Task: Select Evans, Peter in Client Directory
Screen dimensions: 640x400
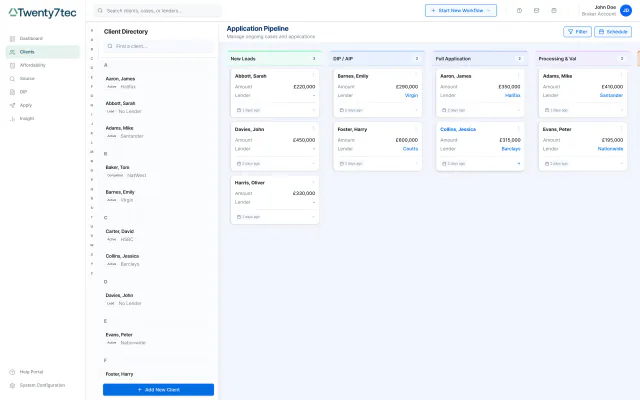Action: click(158, 338)
